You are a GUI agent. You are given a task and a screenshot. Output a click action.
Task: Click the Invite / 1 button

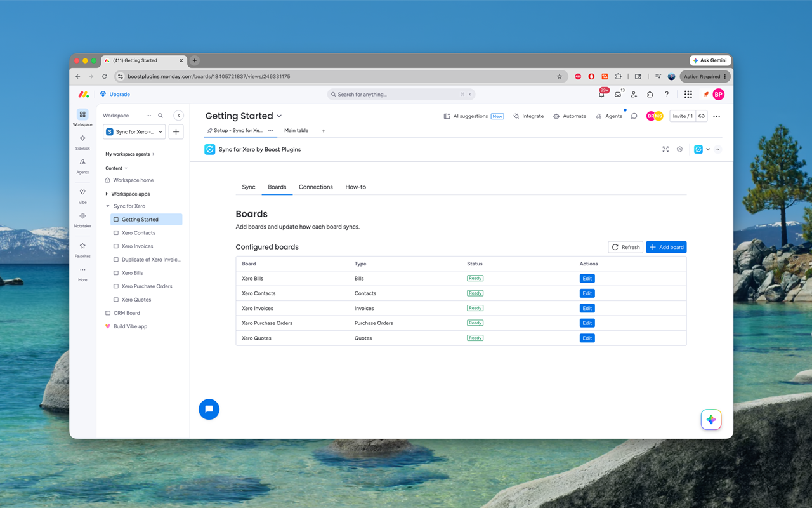(x=683, y=116)
